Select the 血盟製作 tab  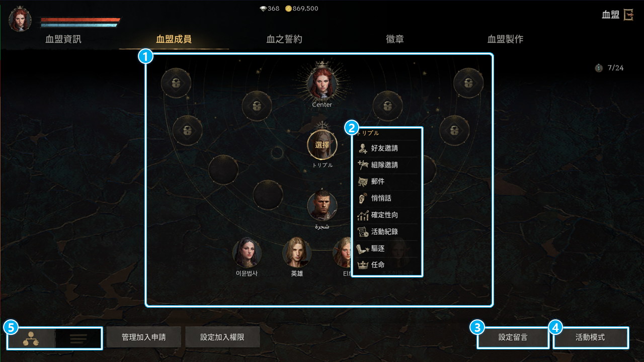(505, 39)
